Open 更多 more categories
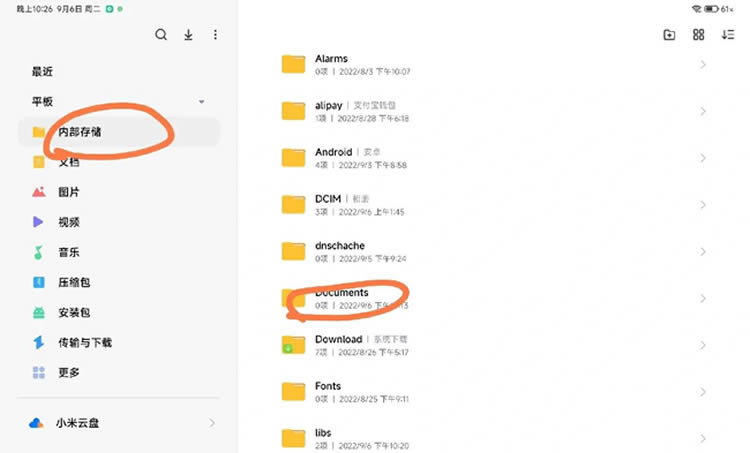The image size is (750, 453). point(68,373)
